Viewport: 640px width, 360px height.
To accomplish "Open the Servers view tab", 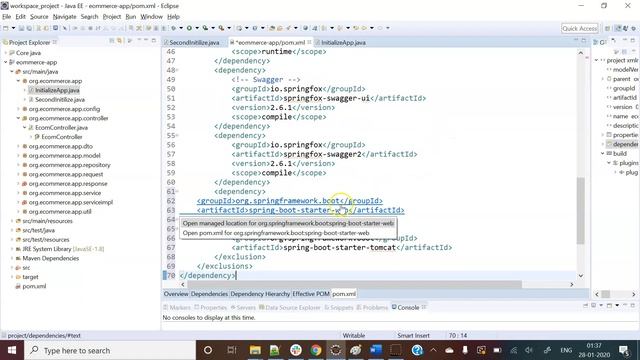I will coord(243,307).
